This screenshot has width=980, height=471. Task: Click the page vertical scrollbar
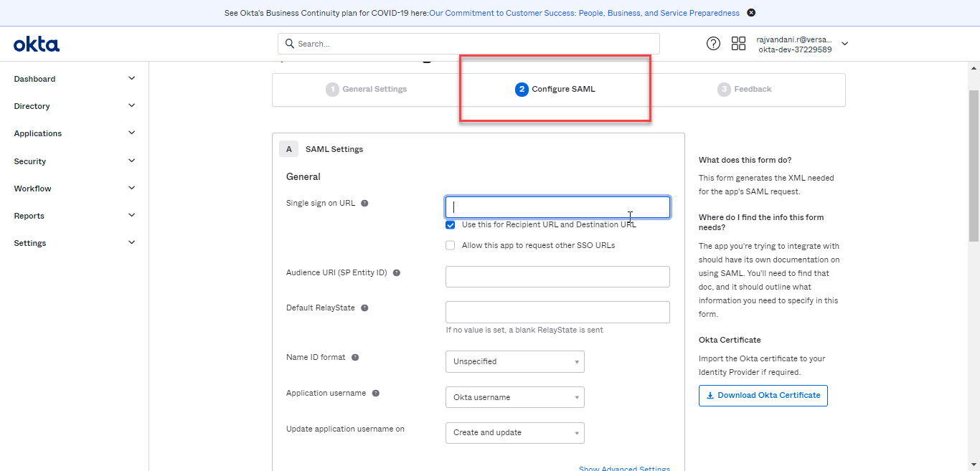974,165
